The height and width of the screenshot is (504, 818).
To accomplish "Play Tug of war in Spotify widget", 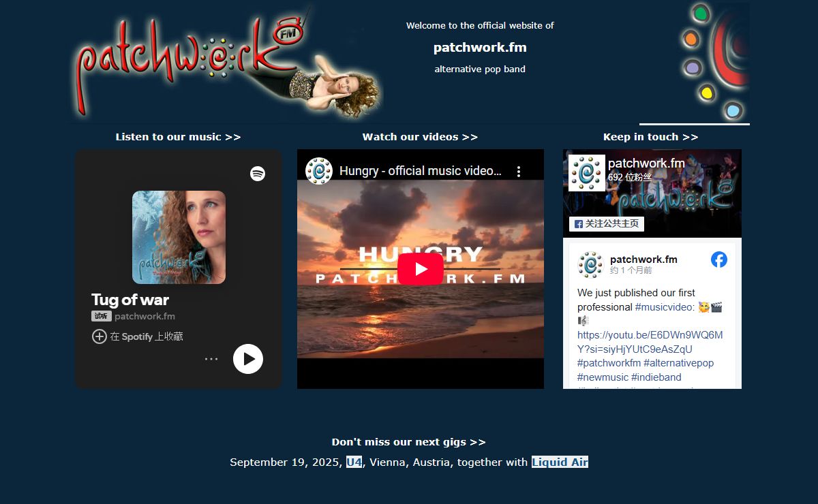I will (x=248, y=359).
